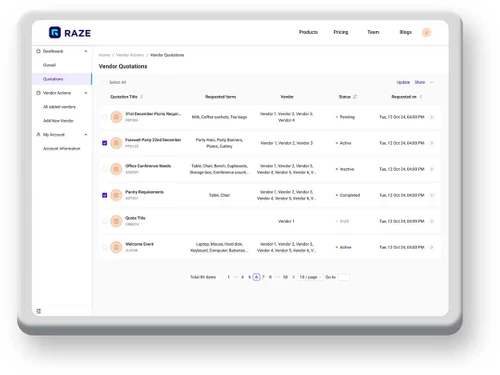Open Blogs in top navigation
Screen dimensions: 500x375
406,32
